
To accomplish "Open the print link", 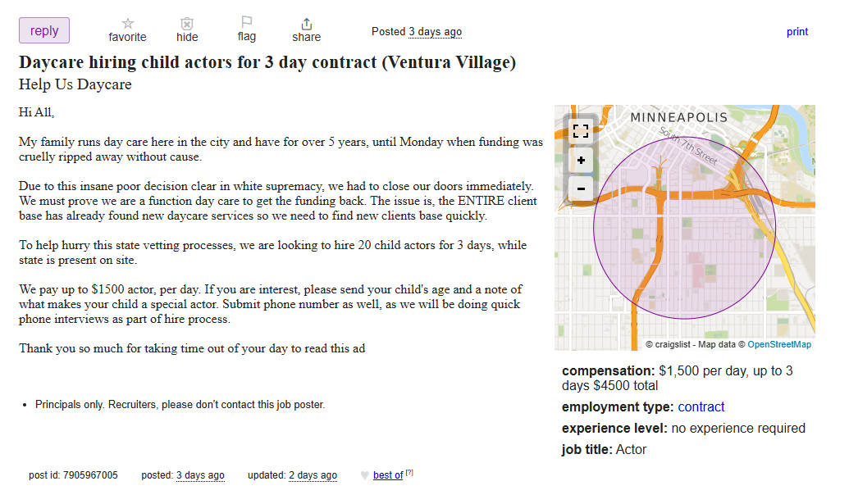I will click(x=797, y=32).
